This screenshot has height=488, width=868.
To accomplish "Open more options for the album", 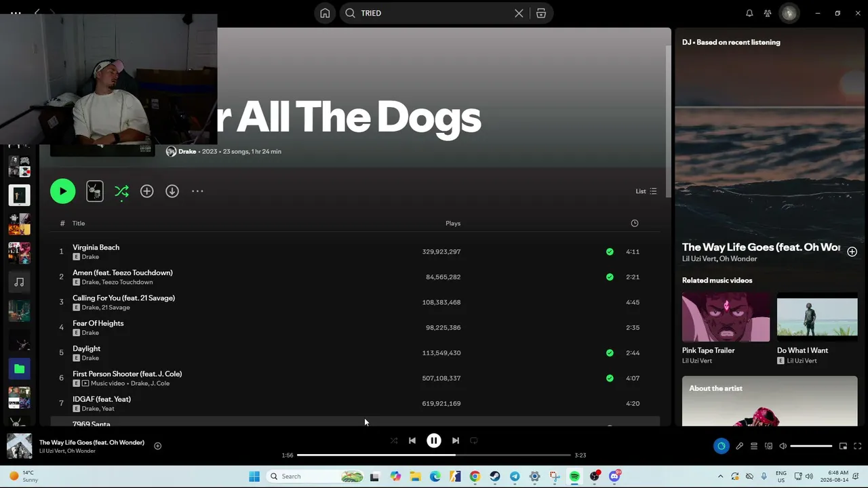I will 197,191.
